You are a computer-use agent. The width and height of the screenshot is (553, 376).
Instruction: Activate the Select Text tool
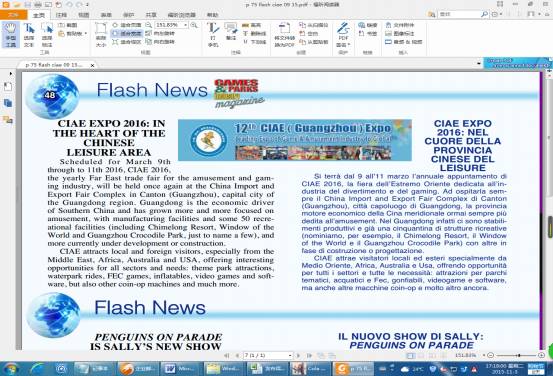[29, 34]
